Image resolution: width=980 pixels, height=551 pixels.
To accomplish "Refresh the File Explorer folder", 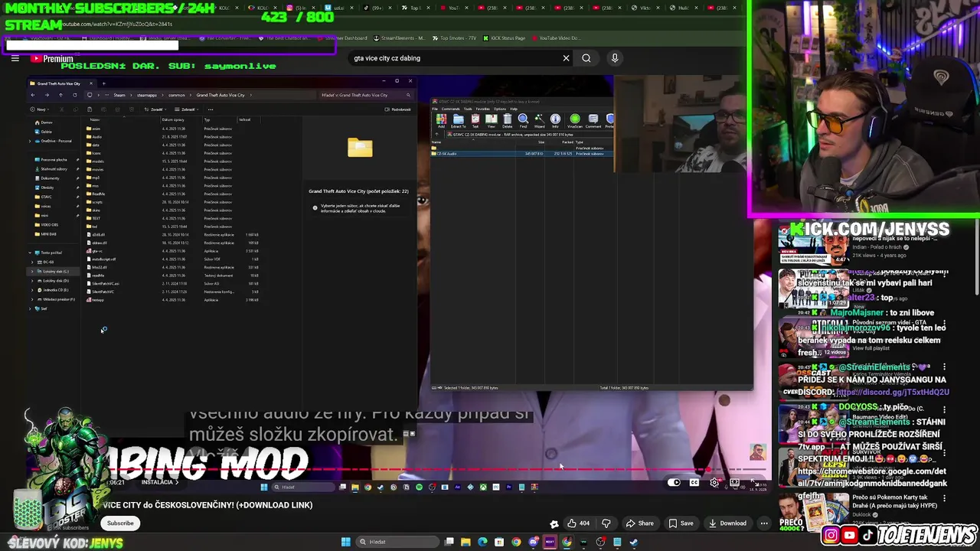I will [x=74, y=95].
